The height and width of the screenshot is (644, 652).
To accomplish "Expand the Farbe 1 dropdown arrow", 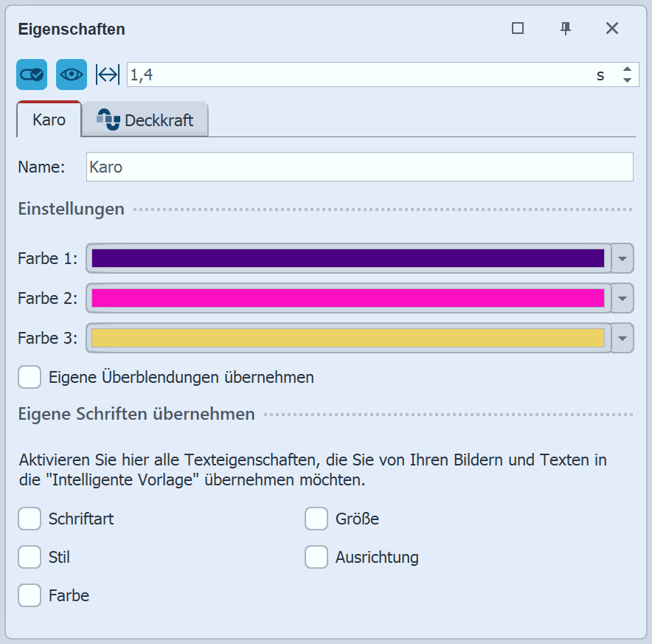I will 623,259.
